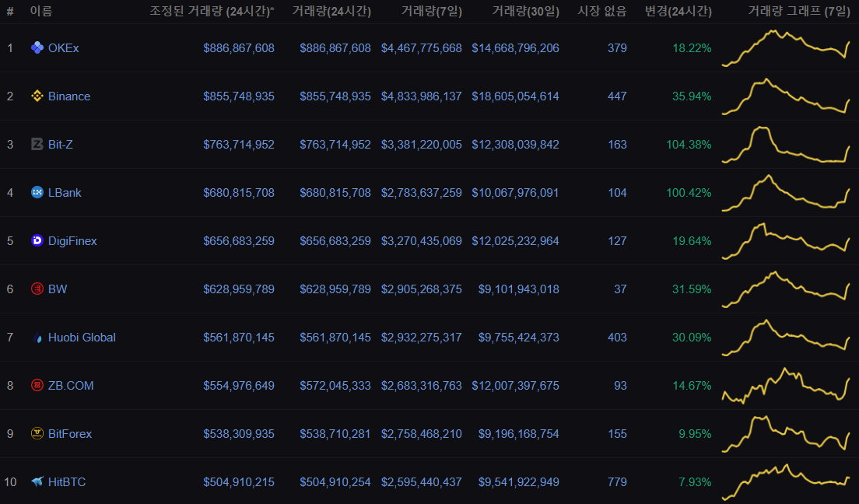
Task: Click LBank market count 104
Action: pyautogui.click(x=617, y=193)
